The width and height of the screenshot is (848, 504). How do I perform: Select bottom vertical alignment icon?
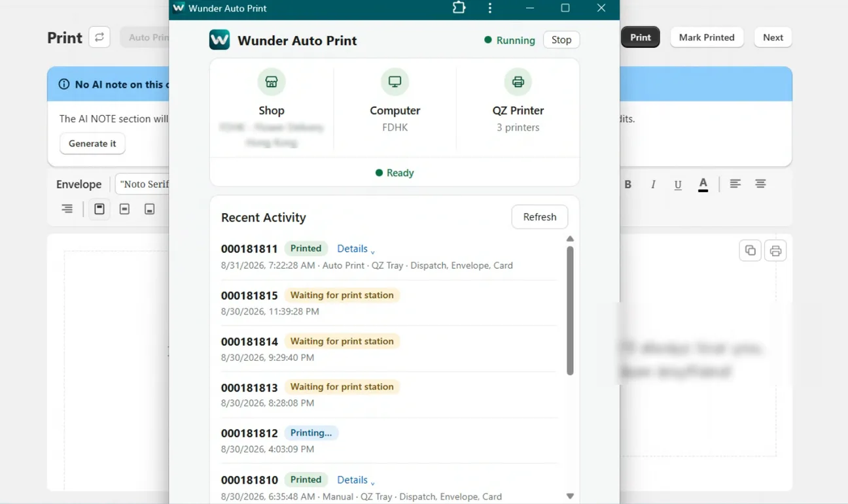(149, 209)
